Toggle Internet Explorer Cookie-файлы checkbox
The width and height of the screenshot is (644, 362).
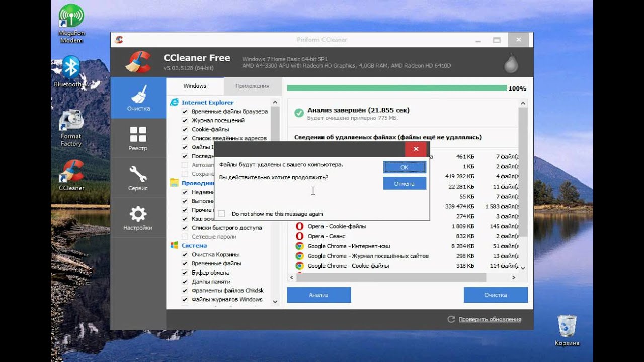[185, 130]
